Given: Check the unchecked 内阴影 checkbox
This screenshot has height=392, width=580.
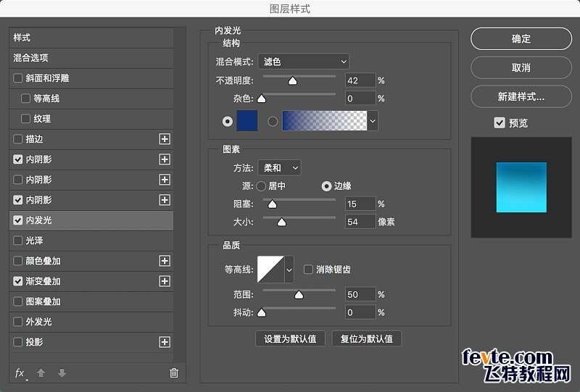Looking at the screenshot, I should point(17,180).
